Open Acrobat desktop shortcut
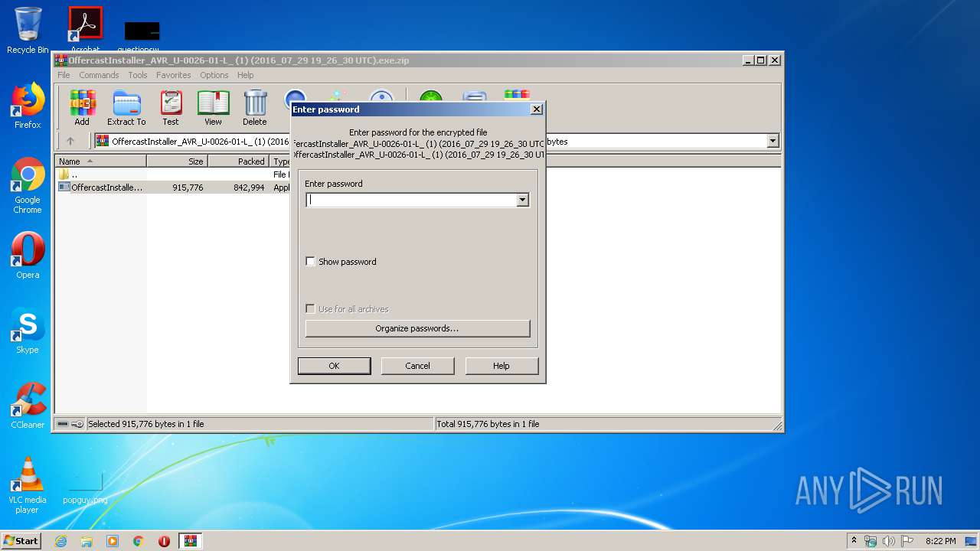 pos(86,31)
